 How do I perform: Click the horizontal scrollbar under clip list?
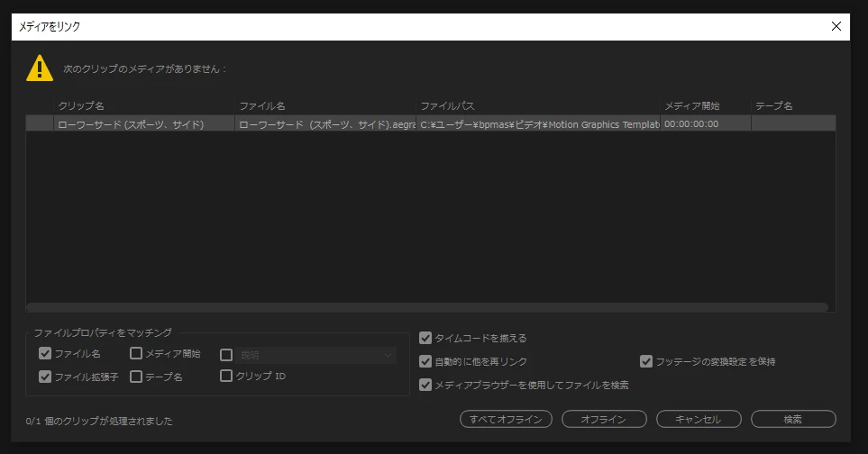click(427, 307)
